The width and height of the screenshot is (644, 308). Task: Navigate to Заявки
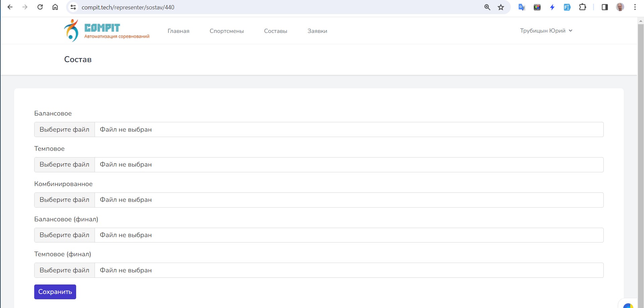pos(317,31)
